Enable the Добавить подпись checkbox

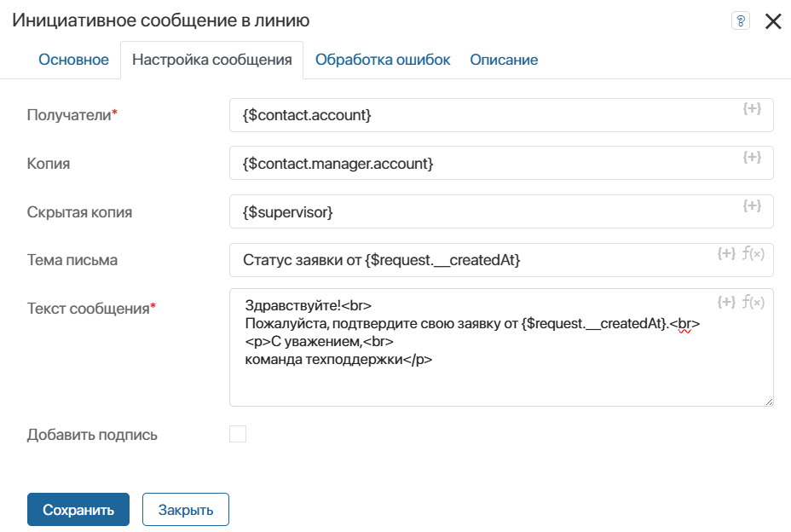pyautogui.click(x=238, y=434)
